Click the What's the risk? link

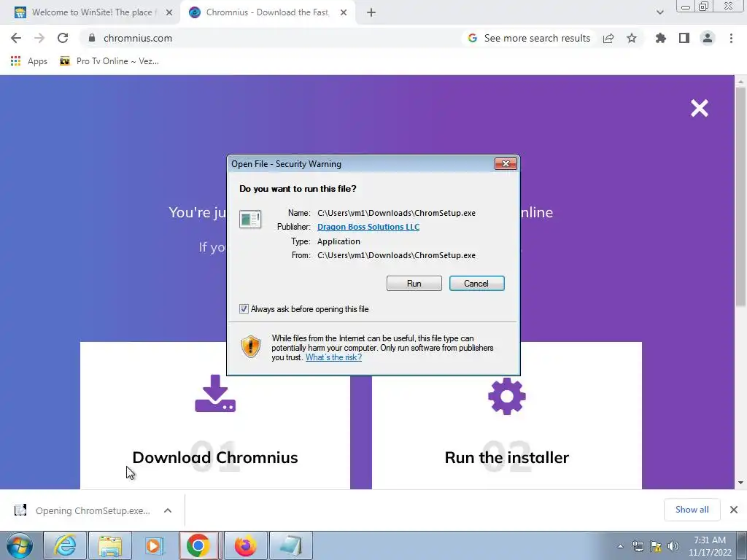(x=333, y=357)
